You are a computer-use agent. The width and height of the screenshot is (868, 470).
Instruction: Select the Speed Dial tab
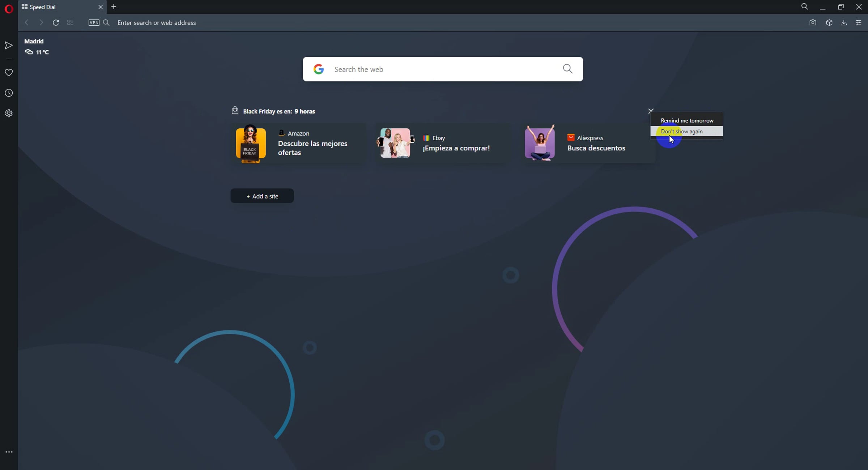(62, 7)
